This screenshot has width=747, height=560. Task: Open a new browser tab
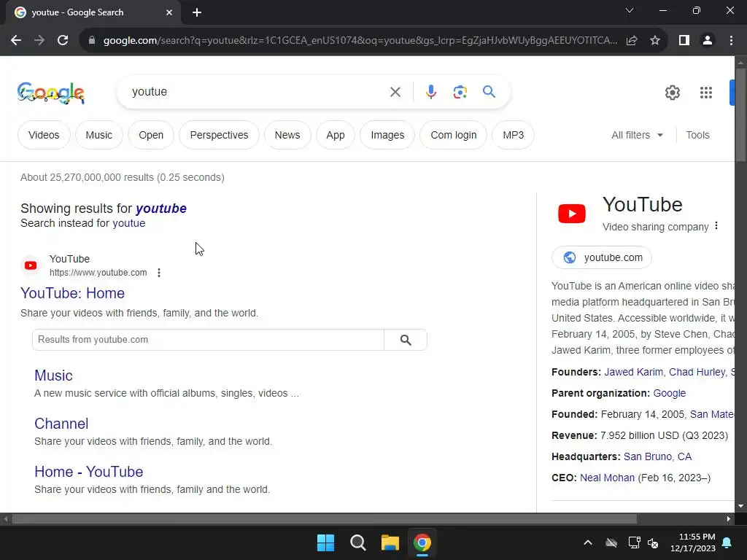coord(197,12)
